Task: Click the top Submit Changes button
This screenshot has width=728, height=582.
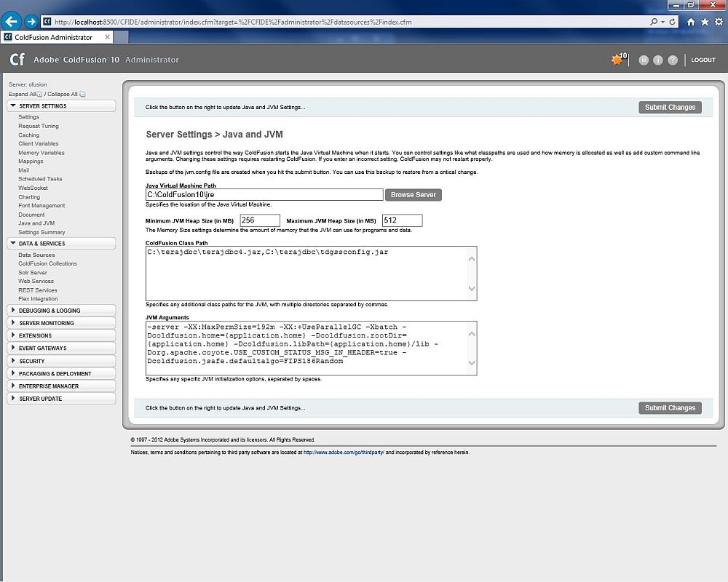Action: (x=670, y=107)
